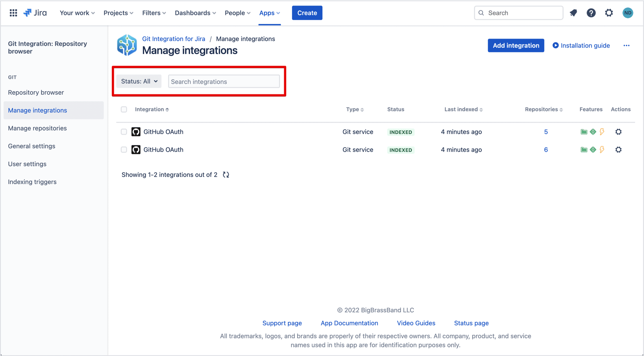Click the second GitHub OAuth integration name
Screen dimensions: 644x356
click(x=163, y=149)
